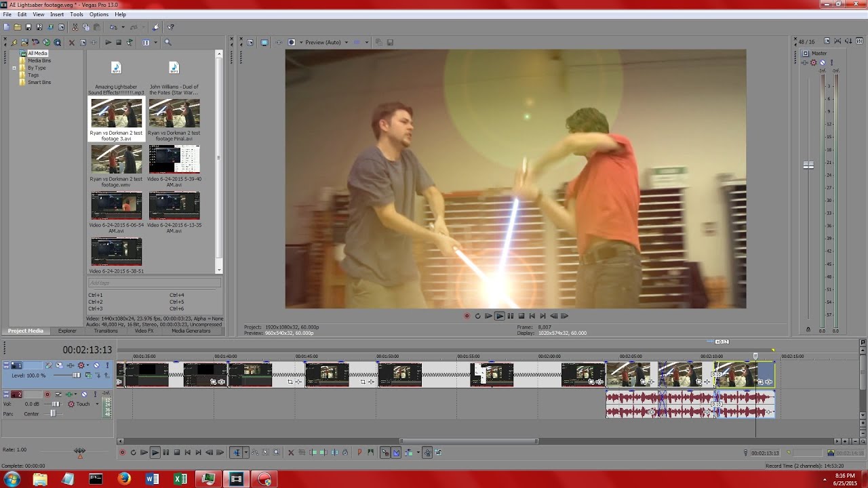Mute video track 1
This screenshot has width=868, height=488.
[x=96, y=365]
